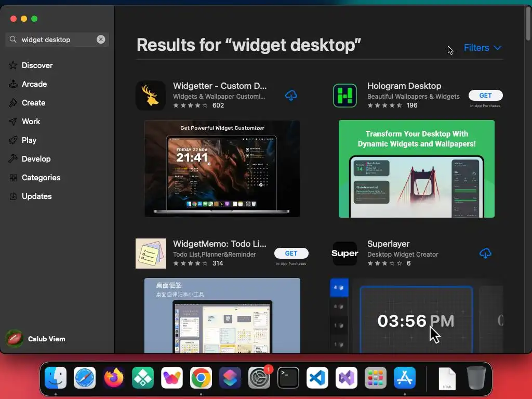Open Google Chrome from the Dock
The width and height of the screenshot is (532, 399).
click(201, 378)
